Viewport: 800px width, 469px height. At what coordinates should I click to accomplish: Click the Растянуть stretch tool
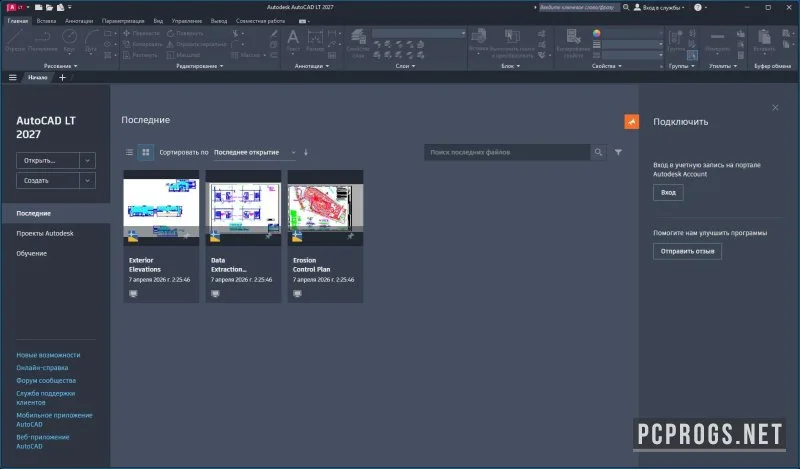(140, 55)
